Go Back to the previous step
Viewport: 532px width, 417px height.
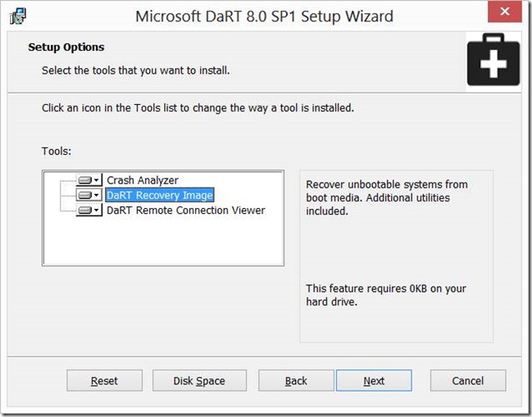coord(296,381)
